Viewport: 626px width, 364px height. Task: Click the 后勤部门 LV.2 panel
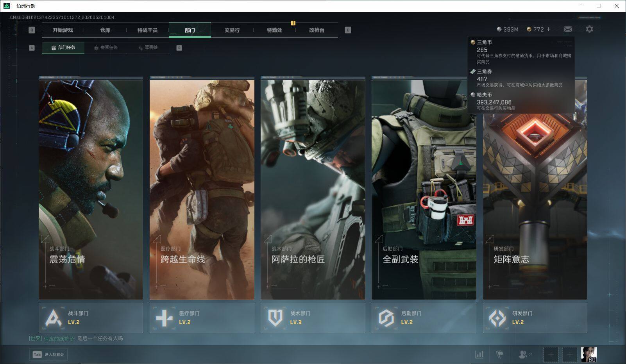pyautogui.click(x=424, y=318)
